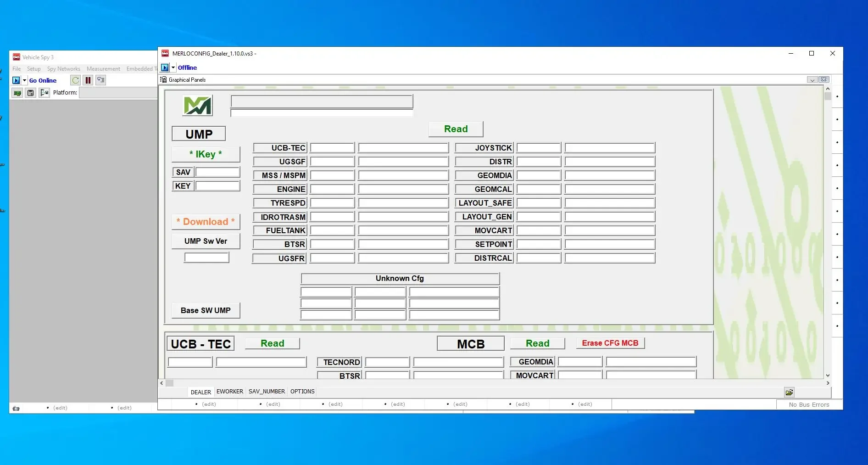This screenshot has height=465, width=868.
Task: Toggle the Graphical Panels collapse control
Action: (812, 79)
